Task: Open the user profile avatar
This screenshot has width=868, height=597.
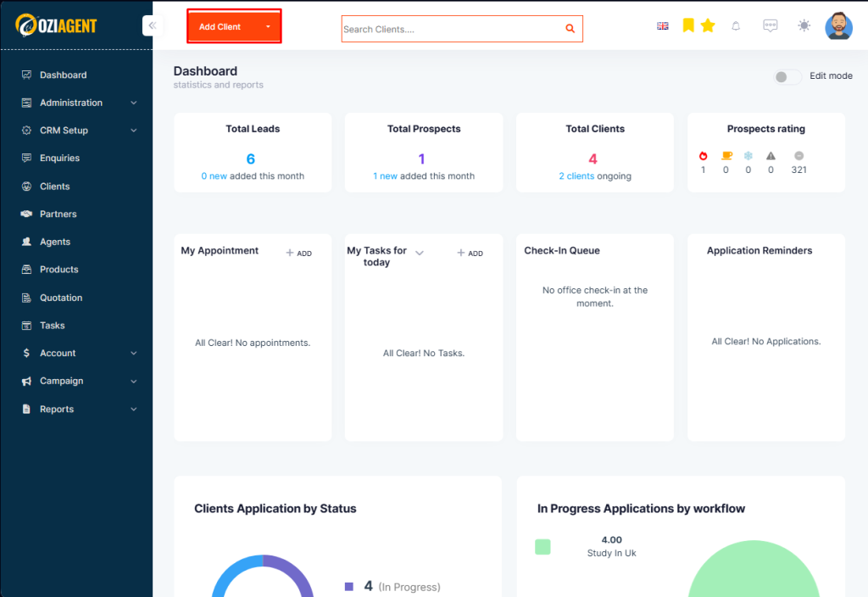Action: coord(838,26)
